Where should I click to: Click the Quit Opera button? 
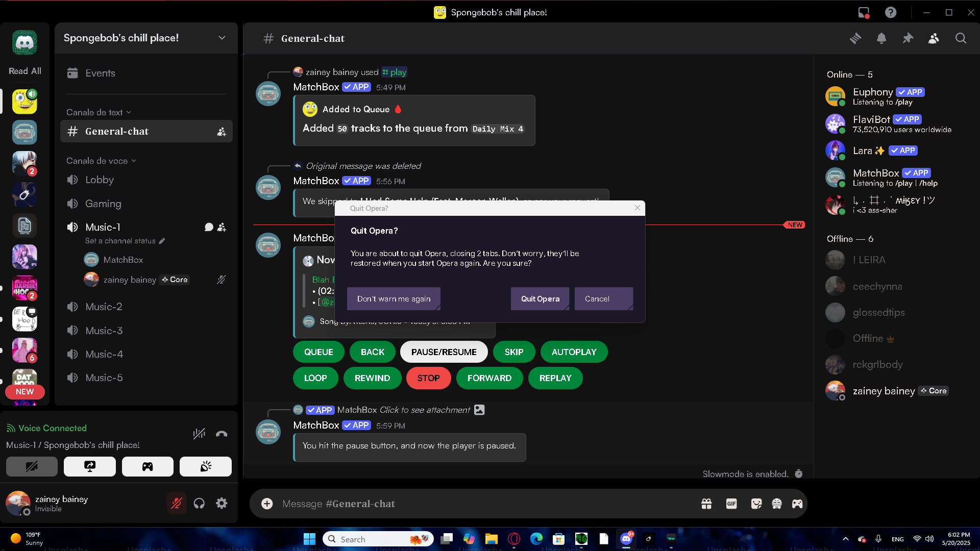(x=540, y=298)
